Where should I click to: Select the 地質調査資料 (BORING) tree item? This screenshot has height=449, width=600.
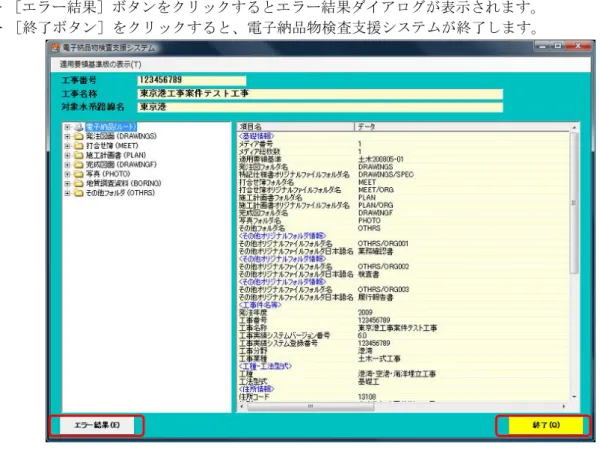click(x=123, y=184)
